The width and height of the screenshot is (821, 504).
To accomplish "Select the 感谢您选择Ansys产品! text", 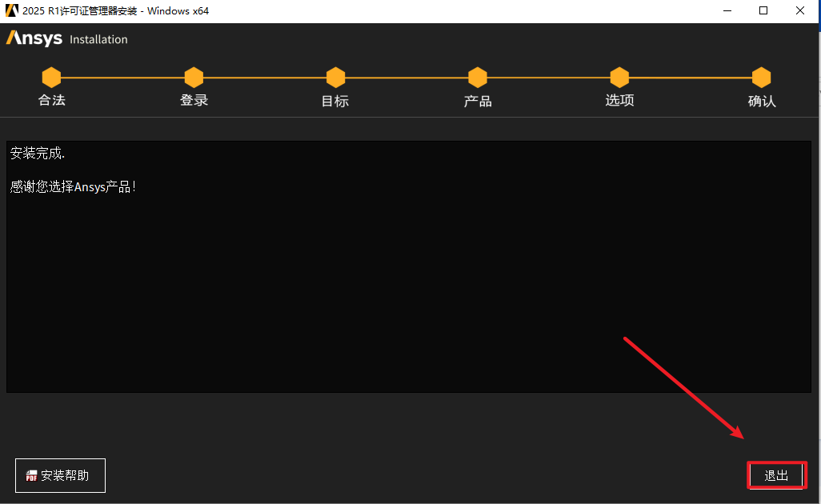I will click(x=73, y=186).
